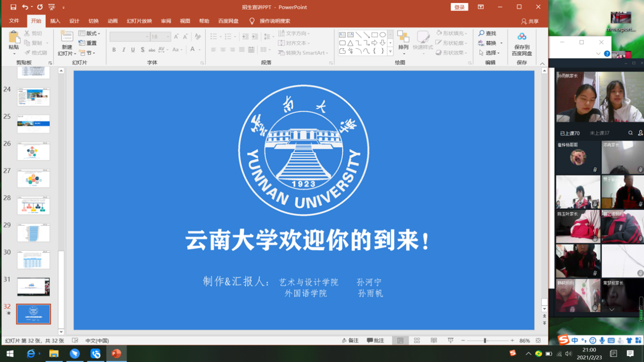Switch to the Transitions (切换) tab
This screenshot has height=362, width=644.
click(94, 21)
